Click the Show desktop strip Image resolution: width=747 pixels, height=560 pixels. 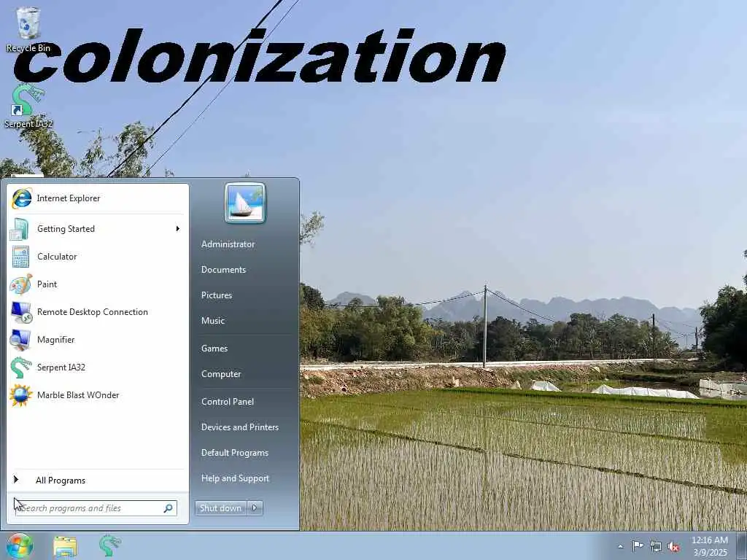tap(742, 545)
